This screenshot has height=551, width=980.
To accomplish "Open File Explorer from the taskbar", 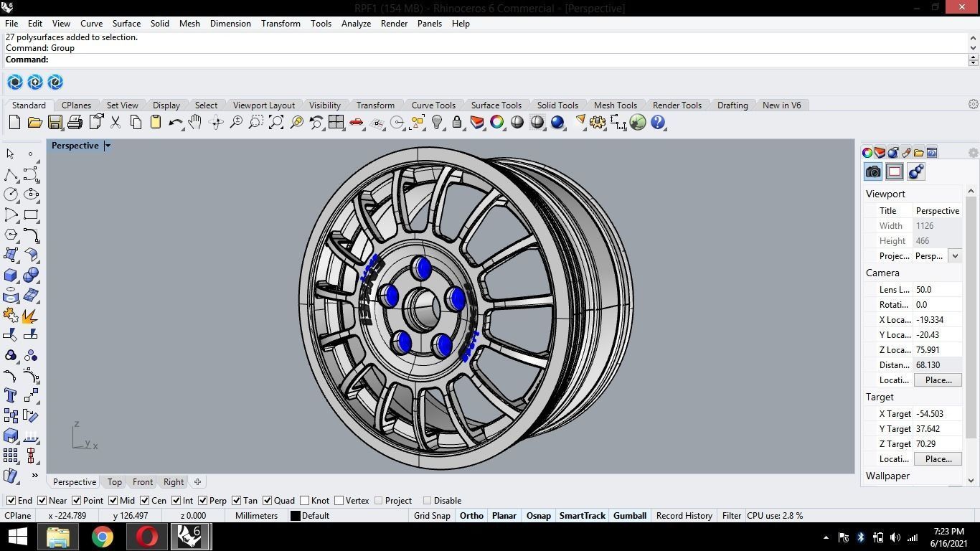I will click(x=58, y=537).
